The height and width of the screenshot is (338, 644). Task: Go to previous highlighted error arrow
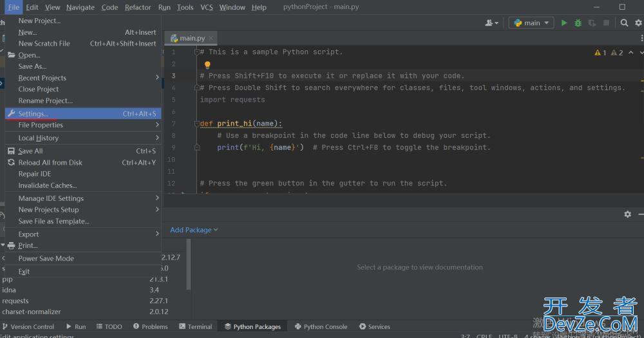631,53
